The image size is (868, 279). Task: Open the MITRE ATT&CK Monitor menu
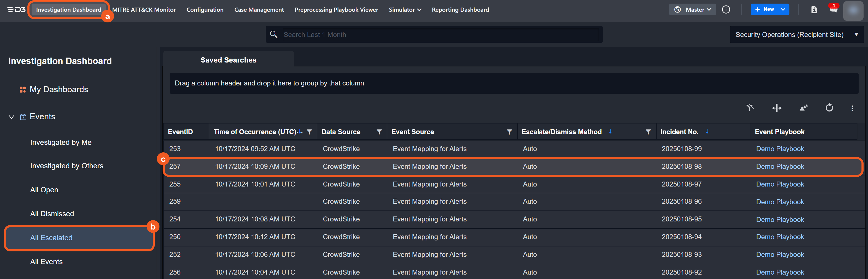click(x=144, y=10)
